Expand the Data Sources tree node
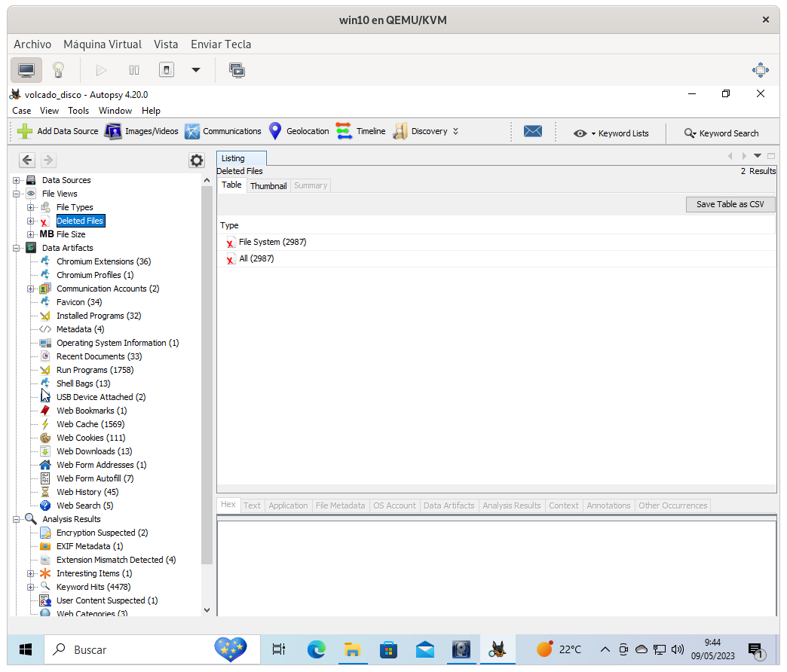This screenshot has width=787, height=672. pos(17,180)
